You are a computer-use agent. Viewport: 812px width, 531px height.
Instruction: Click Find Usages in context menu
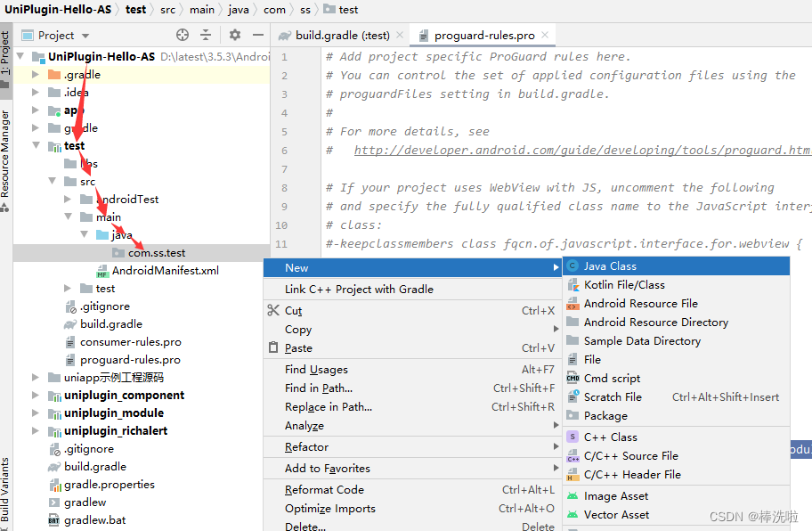316,370
